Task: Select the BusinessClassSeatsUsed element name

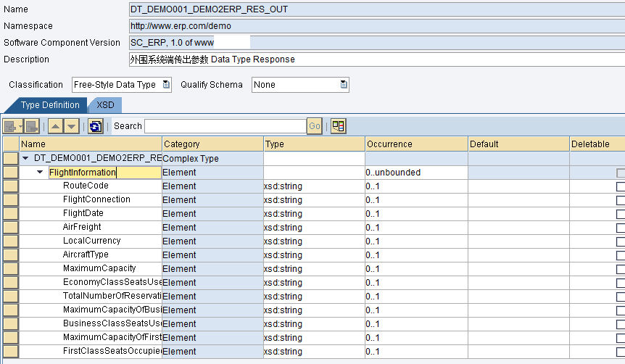Action: click(x=112, y=323)
